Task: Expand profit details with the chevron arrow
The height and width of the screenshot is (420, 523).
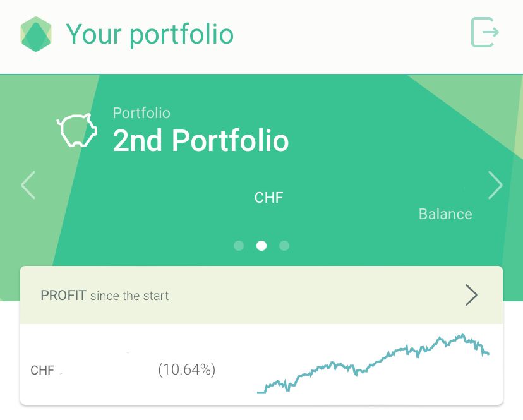Action: 471,295
